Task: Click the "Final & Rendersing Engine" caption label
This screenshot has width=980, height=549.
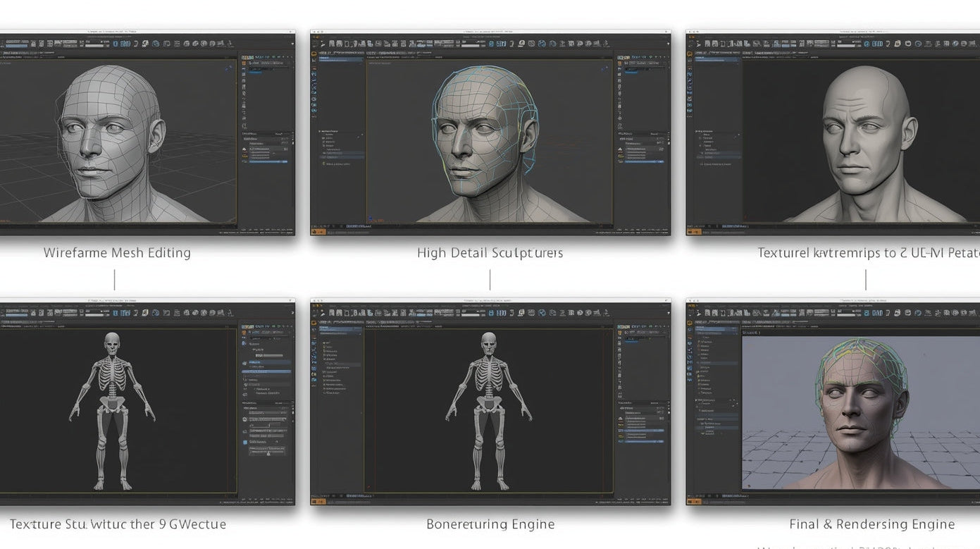Action: click(x=872, y=524)
